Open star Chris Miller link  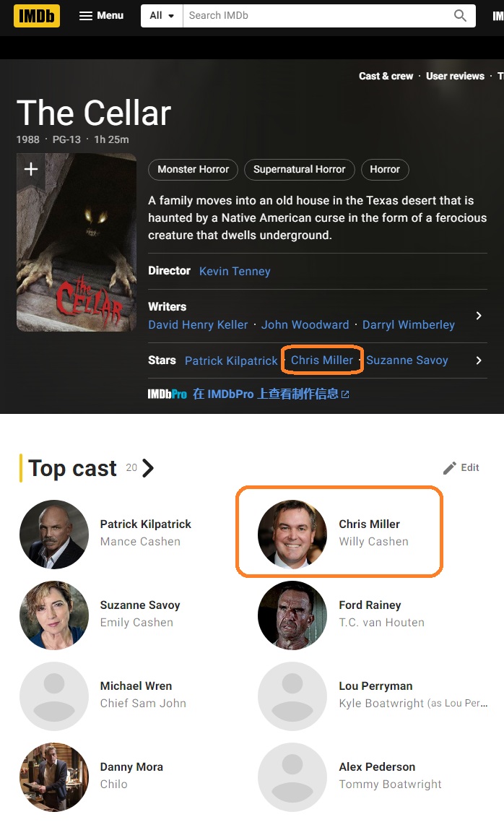321,360
